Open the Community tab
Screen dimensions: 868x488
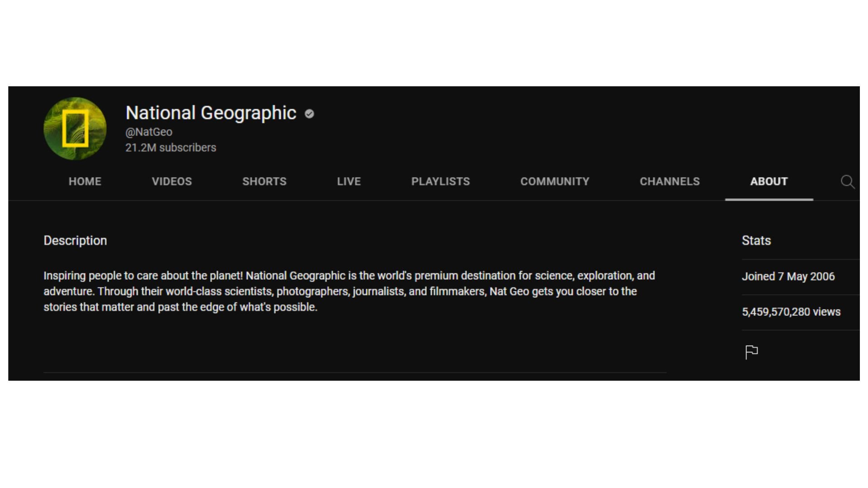[x=555, y=182]
